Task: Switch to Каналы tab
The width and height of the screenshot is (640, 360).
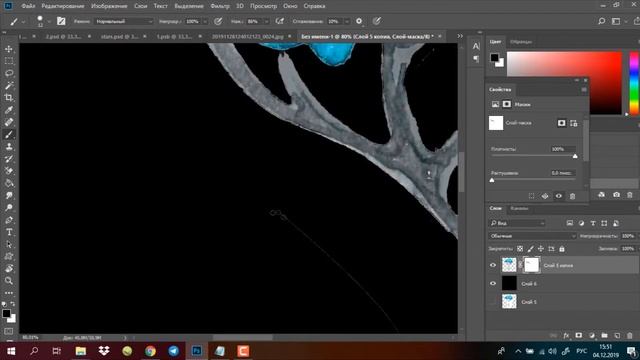Action: tap(519, 209)
